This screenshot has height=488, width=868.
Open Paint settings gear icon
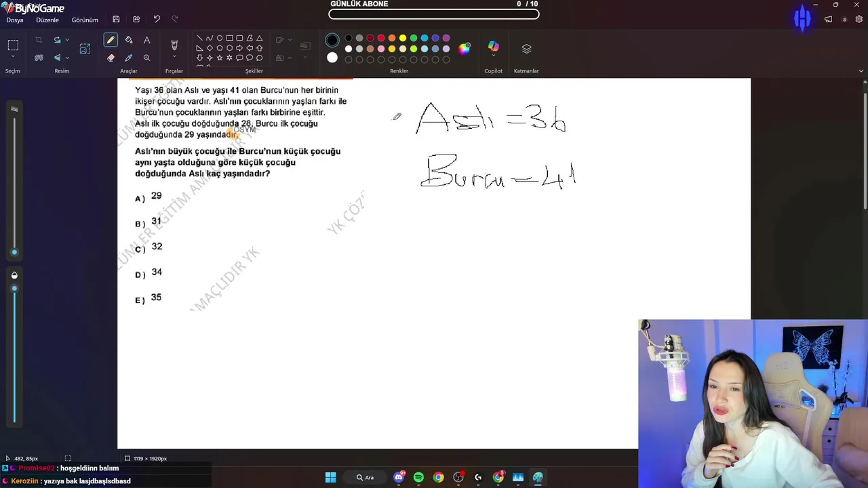[859, 20]
